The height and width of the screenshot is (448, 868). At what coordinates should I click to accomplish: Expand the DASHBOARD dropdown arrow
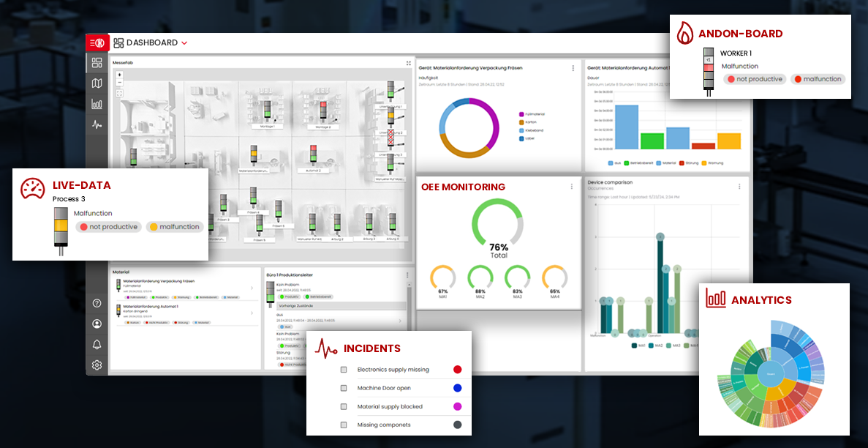(x=184, y=43)
